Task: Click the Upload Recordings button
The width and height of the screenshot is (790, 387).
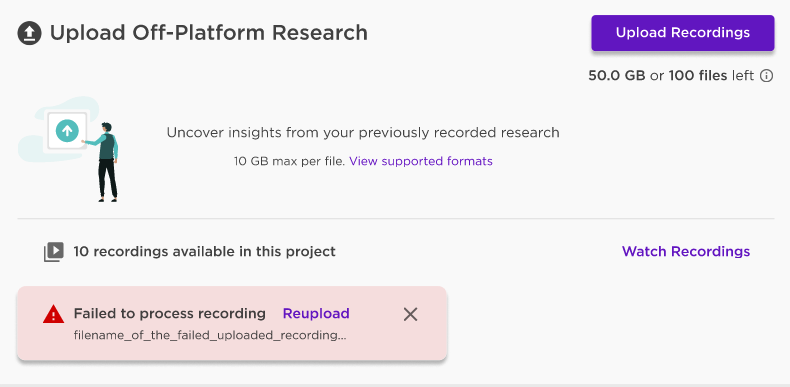Action: [683, 33]
